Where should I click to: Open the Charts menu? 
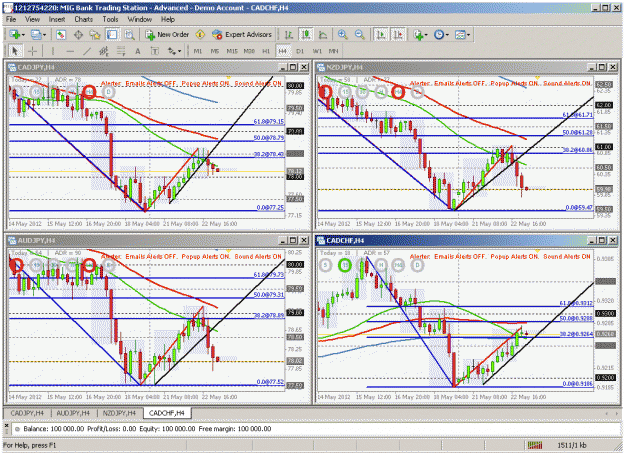point(83,19)
